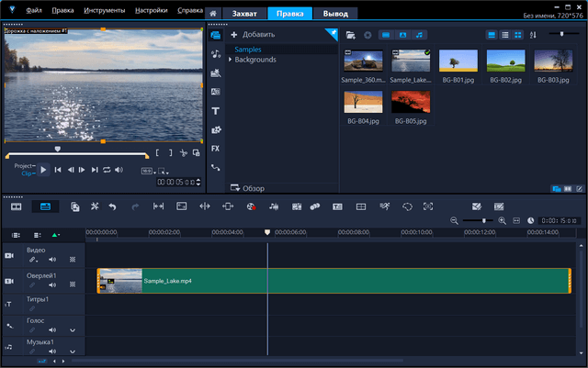Switch to storyboard view icon

16,206
